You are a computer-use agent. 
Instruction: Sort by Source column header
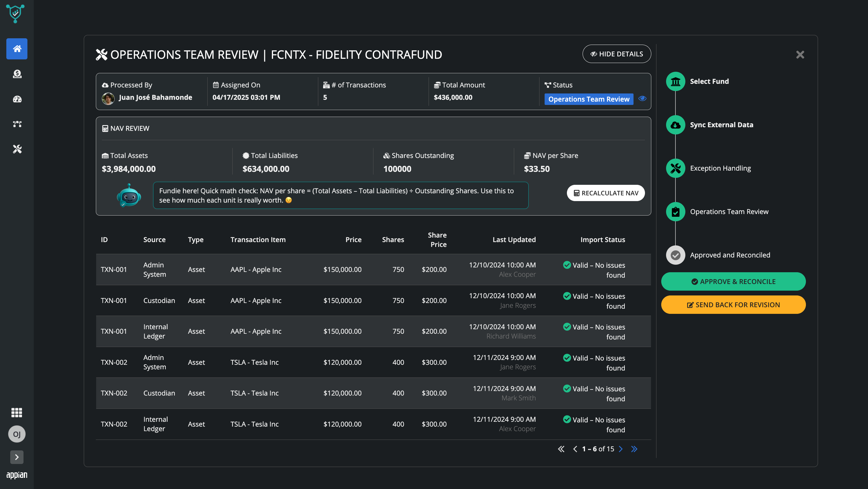click(154, 240)
